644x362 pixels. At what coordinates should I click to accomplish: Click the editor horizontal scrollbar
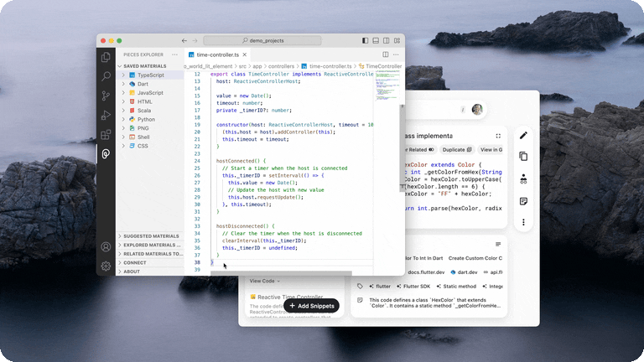click(x=281, y=273)
